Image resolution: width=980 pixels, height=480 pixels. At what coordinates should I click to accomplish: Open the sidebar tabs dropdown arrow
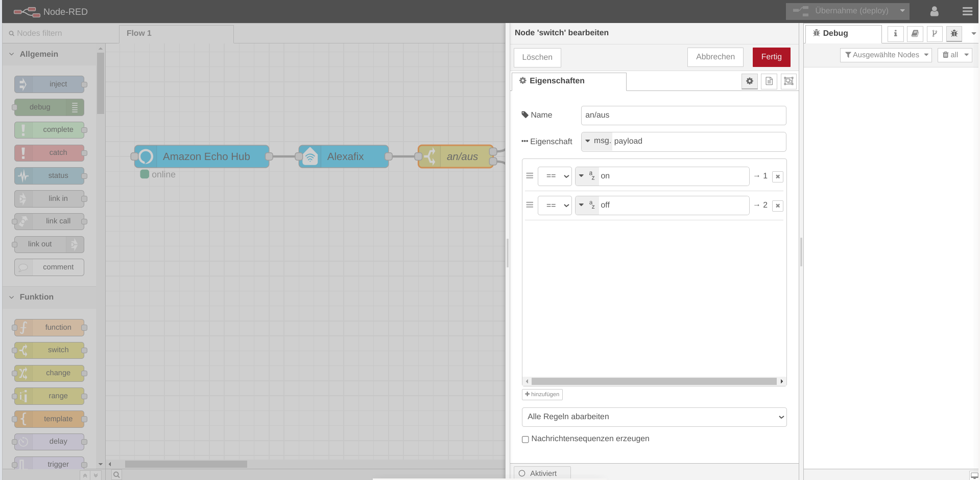tap(973, 34)
